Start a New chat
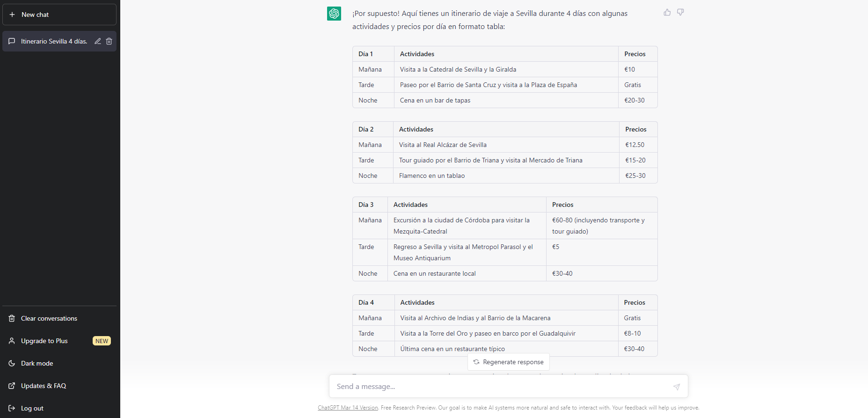This screenshot has width=868, height=418. pyautogui.click(x=59, y=15)
